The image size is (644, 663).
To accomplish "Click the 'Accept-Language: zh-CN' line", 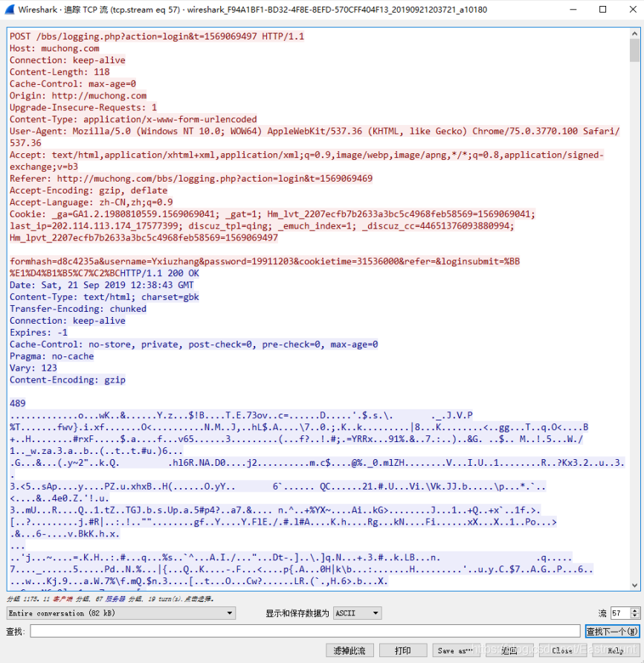I will coord(91,202).
